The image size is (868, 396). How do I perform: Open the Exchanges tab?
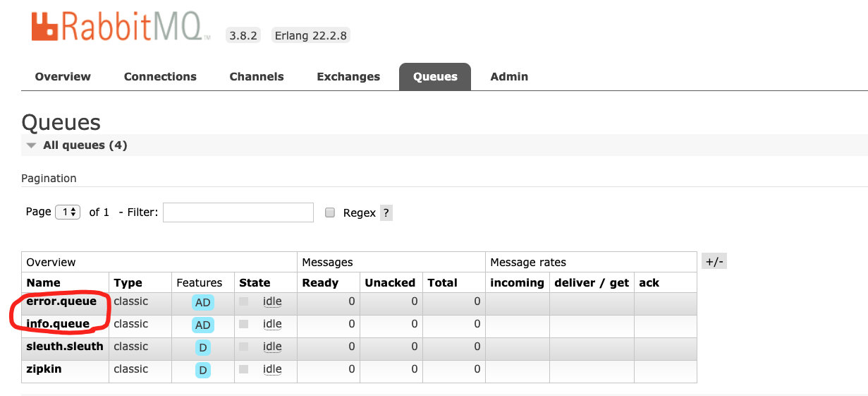click(348, 76)
